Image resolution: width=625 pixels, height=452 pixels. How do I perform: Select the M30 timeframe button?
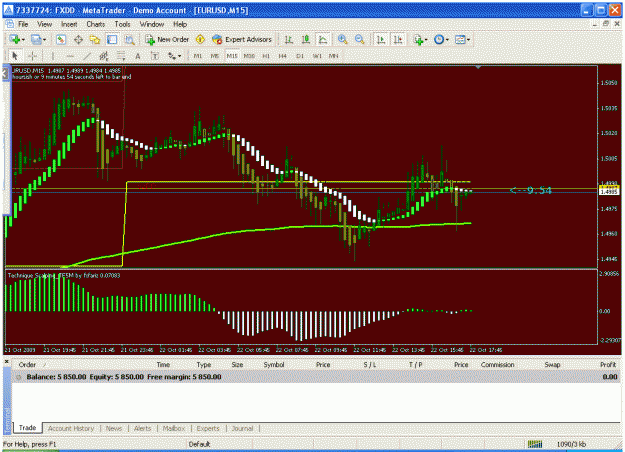click(x=249, y=56)
